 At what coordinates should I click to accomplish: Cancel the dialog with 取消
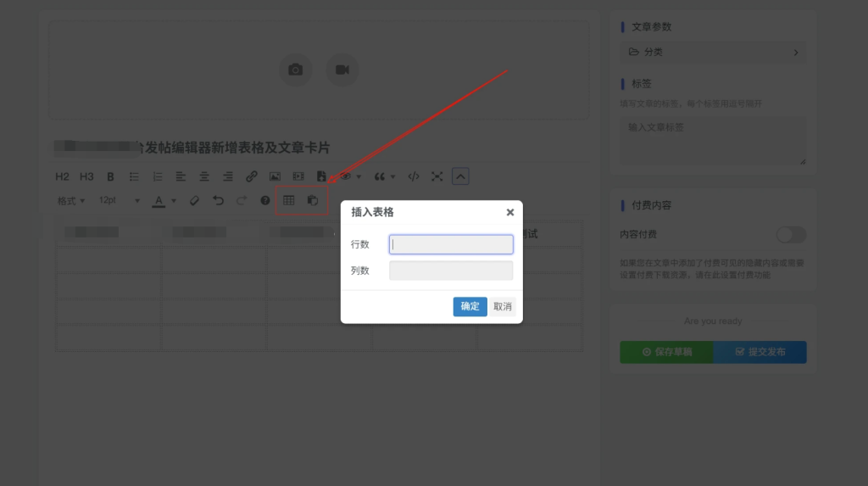503,306
